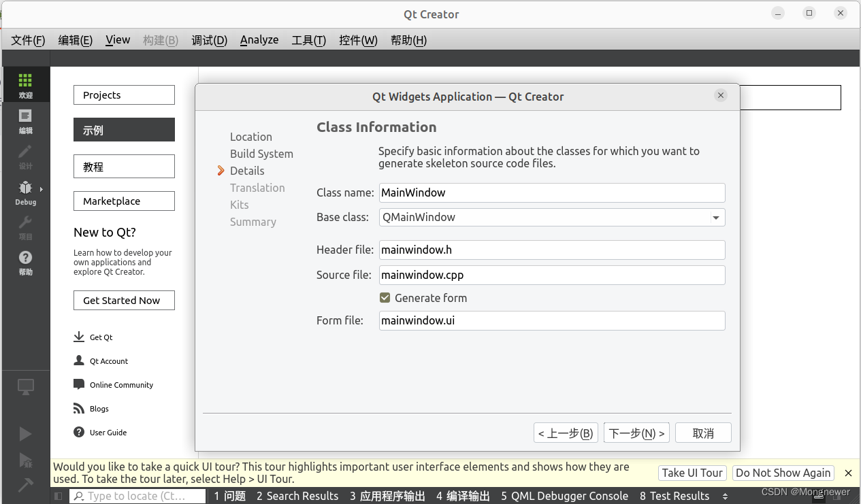
Task: Switch to the 欢迎 (Welcome) mode icon
Action: (x=26, y=84)
